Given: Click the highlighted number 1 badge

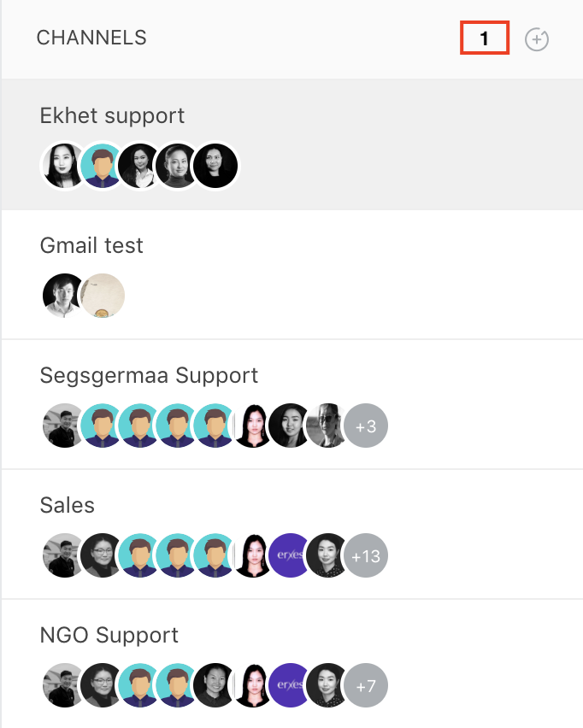Looking at the screenshot, I should (485, 38).
